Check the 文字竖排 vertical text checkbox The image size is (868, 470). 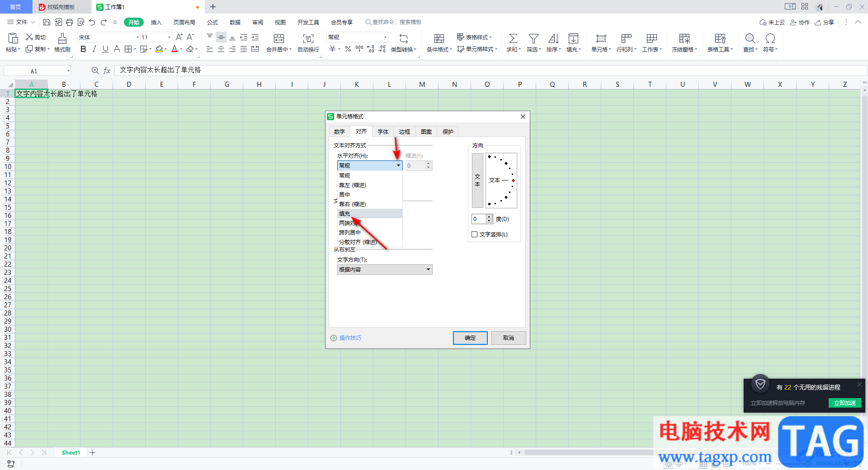tap(475, 234)
